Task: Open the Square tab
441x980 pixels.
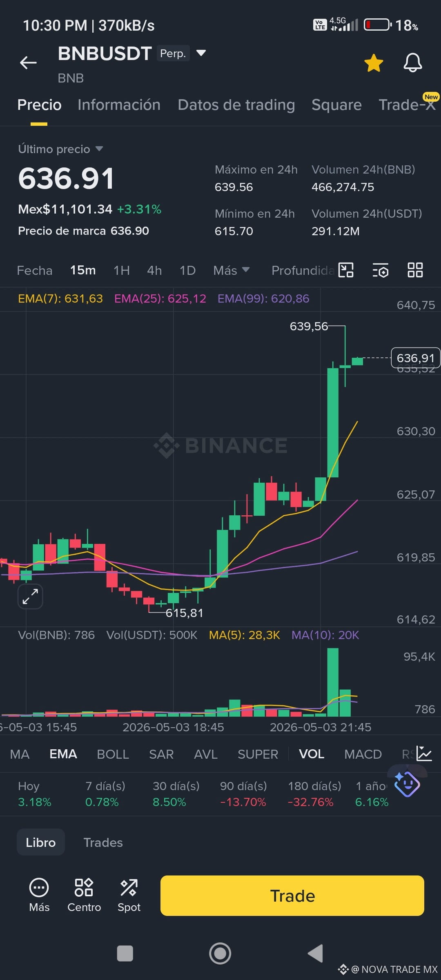Action: click(336, 105)
